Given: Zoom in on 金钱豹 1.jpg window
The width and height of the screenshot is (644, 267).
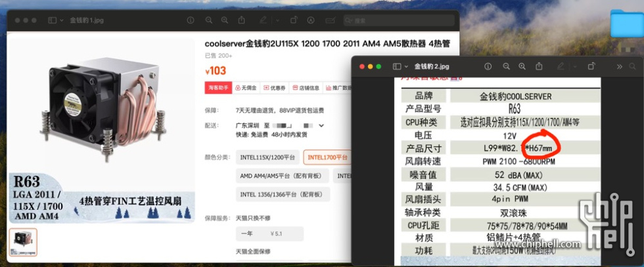Looking at the screenshot, I should [224, 20].
